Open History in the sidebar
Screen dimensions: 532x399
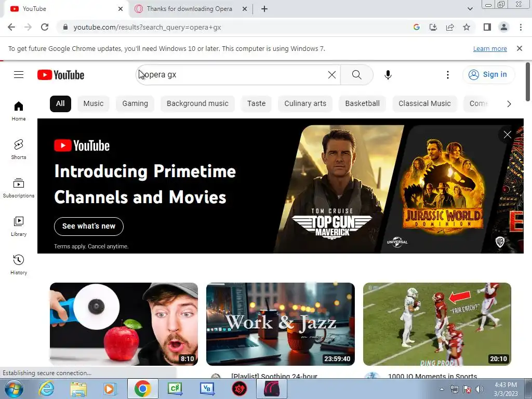point(19,264)
